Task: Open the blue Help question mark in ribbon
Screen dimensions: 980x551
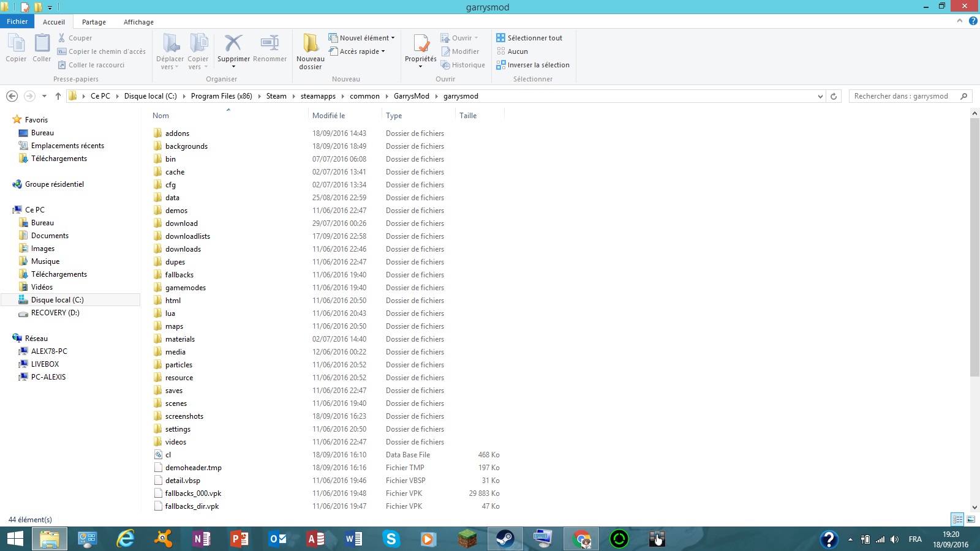Action: point(973,21)
